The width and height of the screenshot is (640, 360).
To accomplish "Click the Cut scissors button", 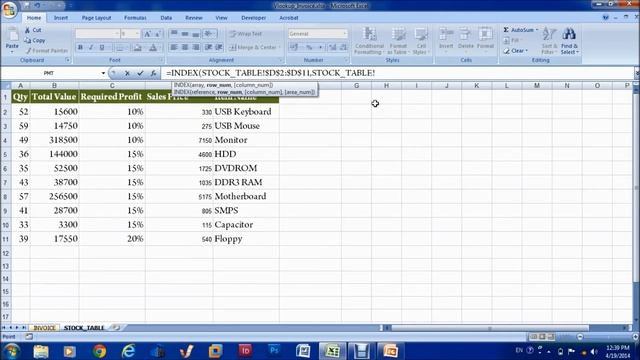I will [33, 30].
